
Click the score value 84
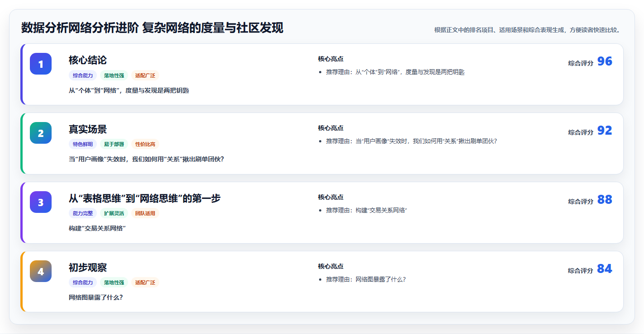pos(605,269)
